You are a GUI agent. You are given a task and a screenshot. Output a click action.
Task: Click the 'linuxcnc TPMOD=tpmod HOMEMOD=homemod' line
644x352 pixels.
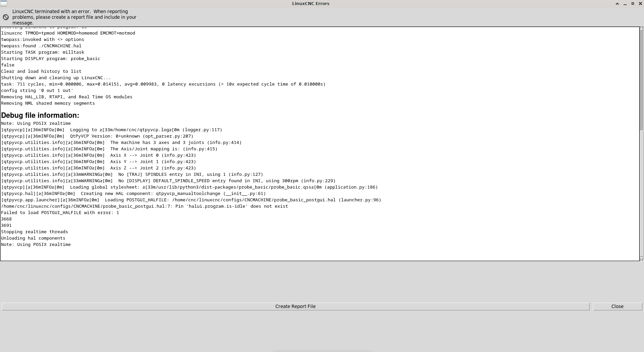point(68,33)
